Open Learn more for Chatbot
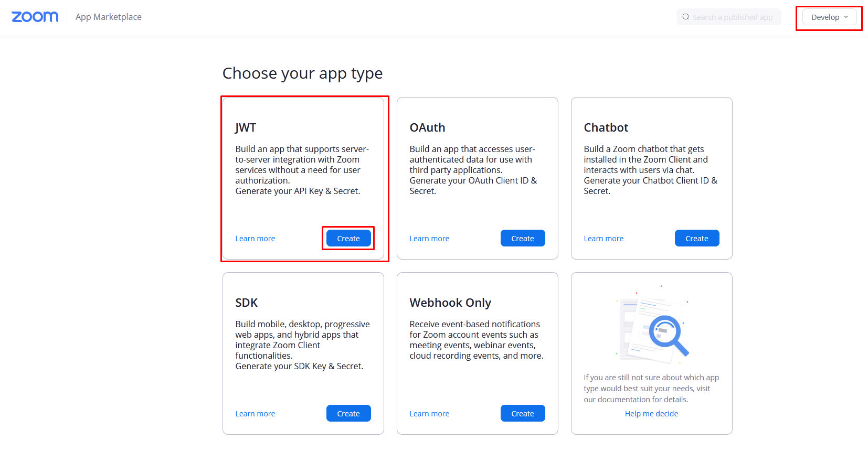The image size is (868, 473). [604, 239]
